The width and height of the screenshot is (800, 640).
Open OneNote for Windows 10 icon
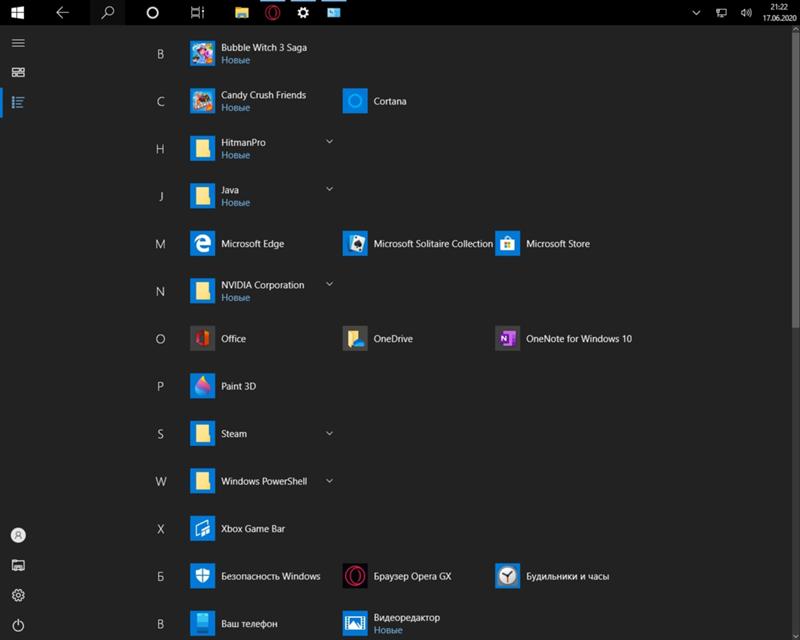coord(508,338)
